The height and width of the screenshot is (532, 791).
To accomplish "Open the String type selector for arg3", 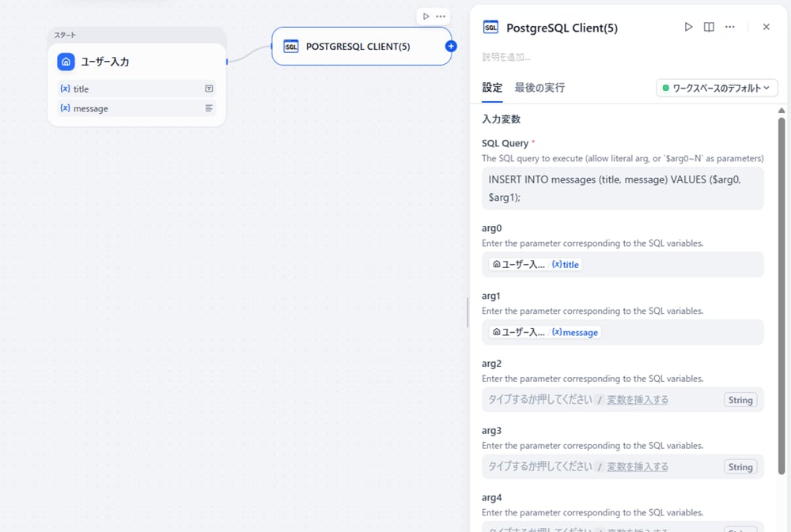I will [740, 467].
